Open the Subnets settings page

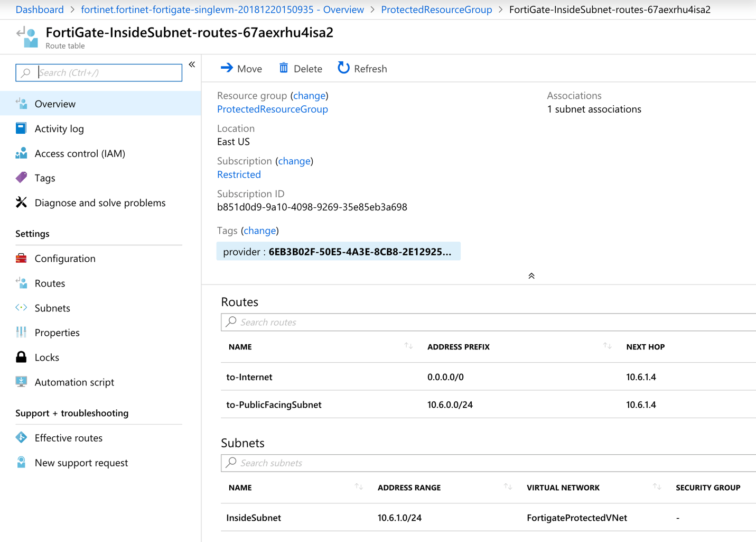52,308
